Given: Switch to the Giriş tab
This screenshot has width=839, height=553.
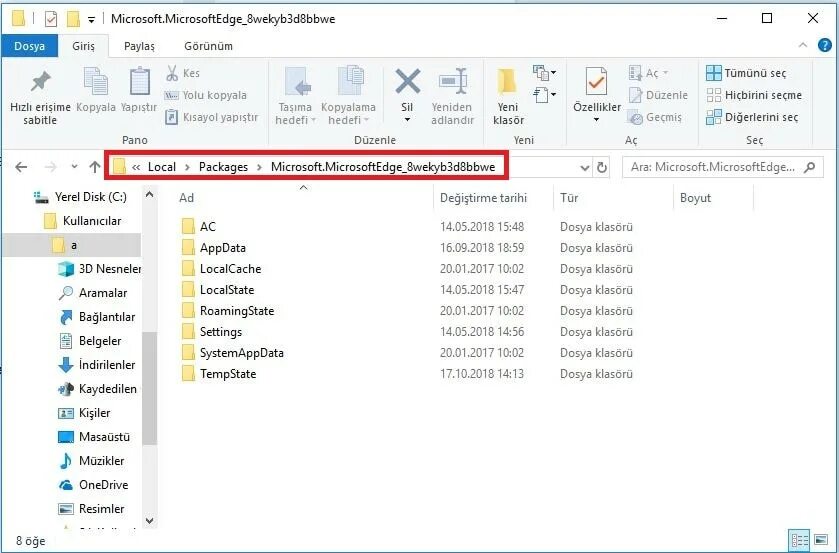Looking at the screenshot, I should point(83,46).
